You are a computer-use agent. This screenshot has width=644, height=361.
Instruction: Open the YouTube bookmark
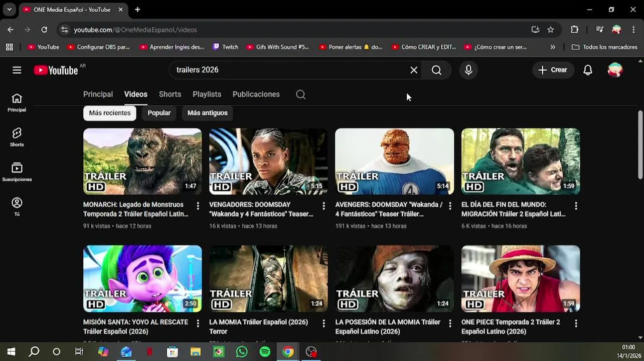click(x=44, y=47)
